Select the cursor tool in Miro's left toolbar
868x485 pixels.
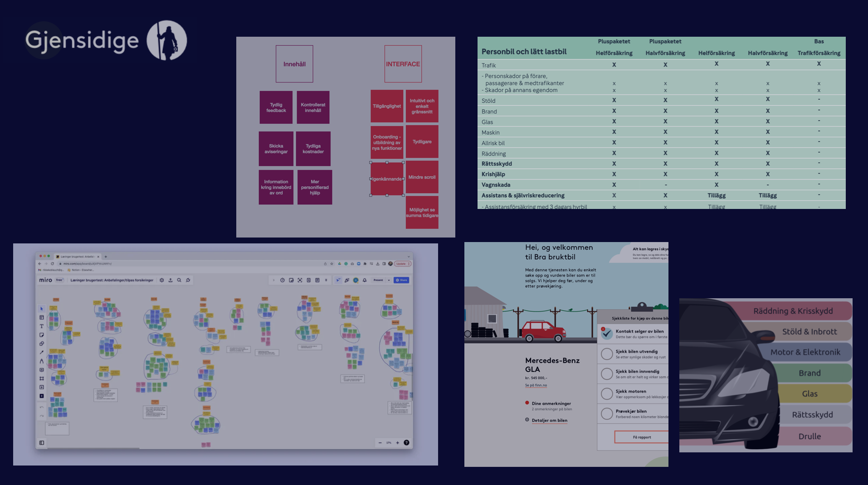(42, 309)
